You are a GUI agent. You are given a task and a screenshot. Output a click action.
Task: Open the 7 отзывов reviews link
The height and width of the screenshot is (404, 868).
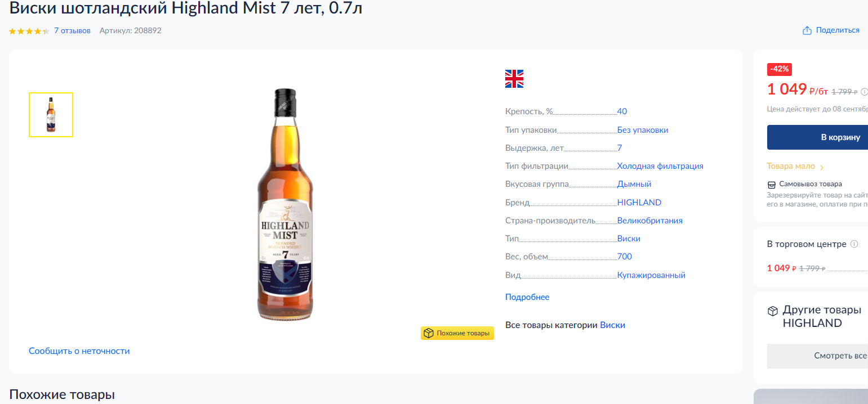pos(72,30)
